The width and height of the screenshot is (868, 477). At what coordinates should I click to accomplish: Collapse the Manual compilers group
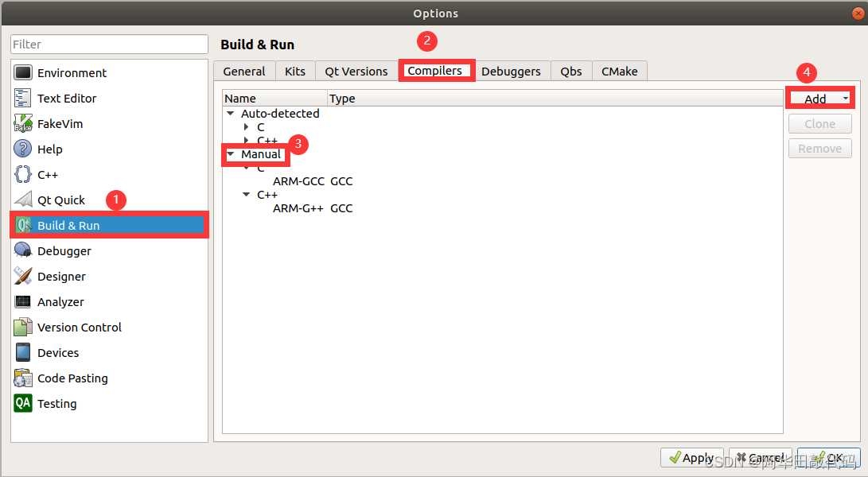click(231, 153)
